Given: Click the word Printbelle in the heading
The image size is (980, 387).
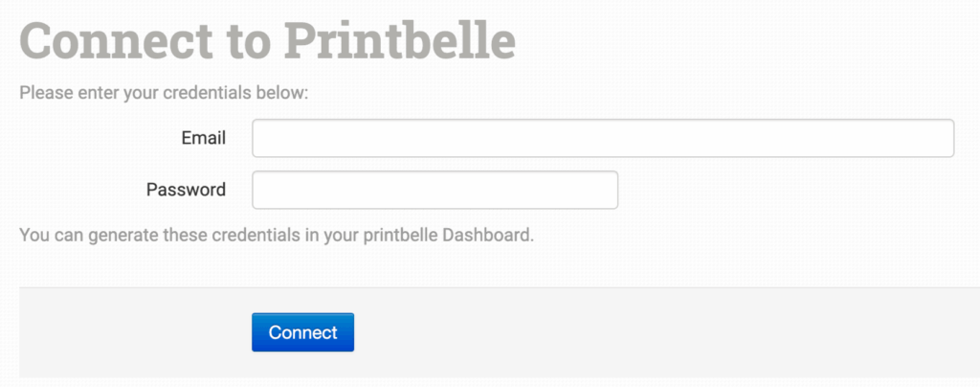Looking at the screenshot, I should coord(400,41).
